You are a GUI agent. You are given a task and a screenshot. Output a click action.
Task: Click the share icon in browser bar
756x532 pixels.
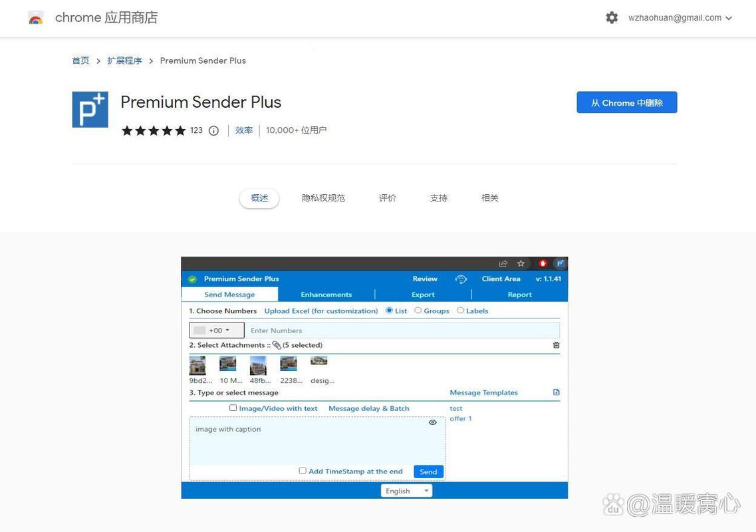[503, 263]
